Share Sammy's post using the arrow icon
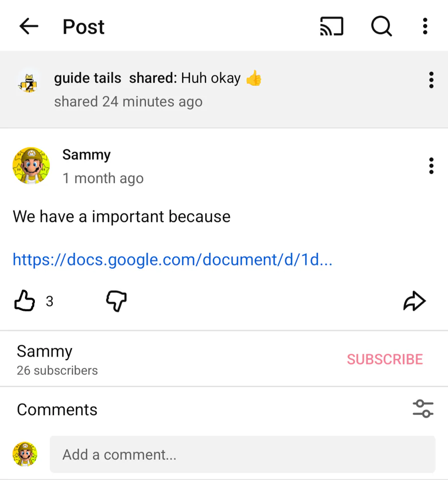The width and height of the screenshot is (448, 480). [414, 301]
